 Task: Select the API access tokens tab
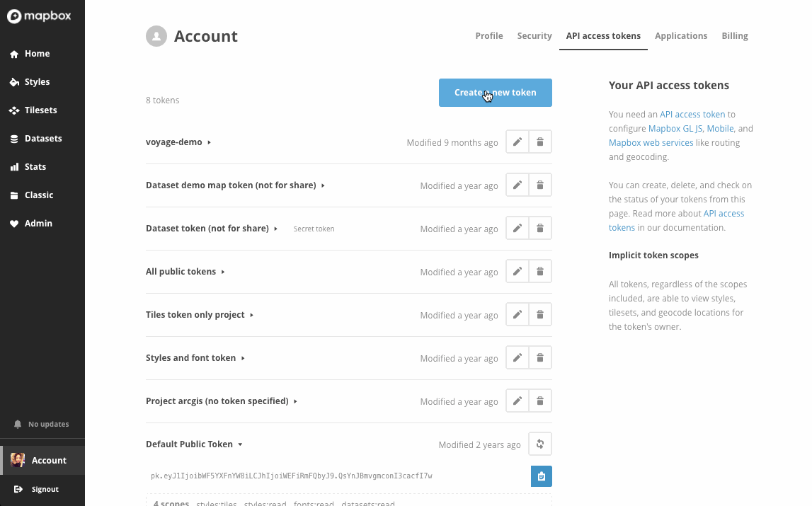[603, 35]
